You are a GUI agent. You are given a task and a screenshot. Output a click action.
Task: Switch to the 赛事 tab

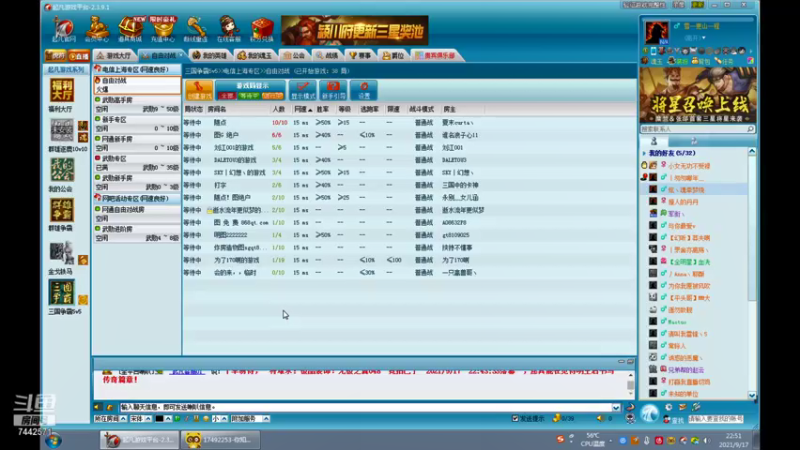coord(360,55)
